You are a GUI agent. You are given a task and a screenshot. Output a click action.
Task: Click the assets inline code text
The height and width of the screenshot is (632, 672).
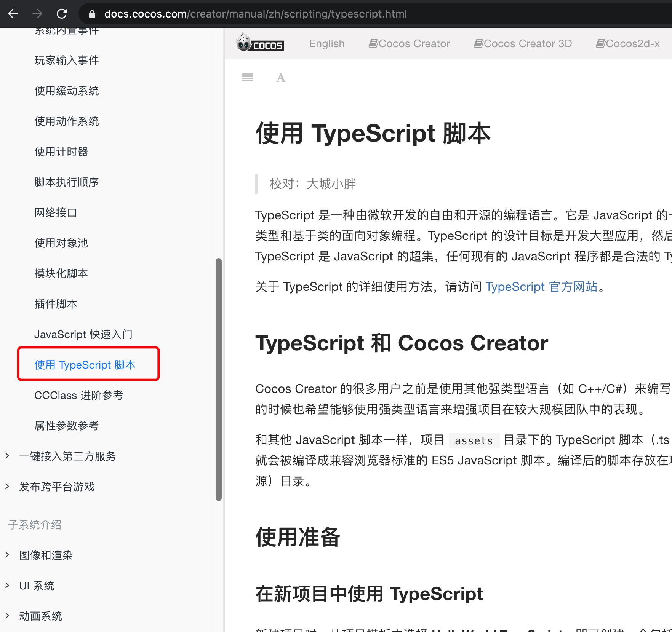coord(474,440)
